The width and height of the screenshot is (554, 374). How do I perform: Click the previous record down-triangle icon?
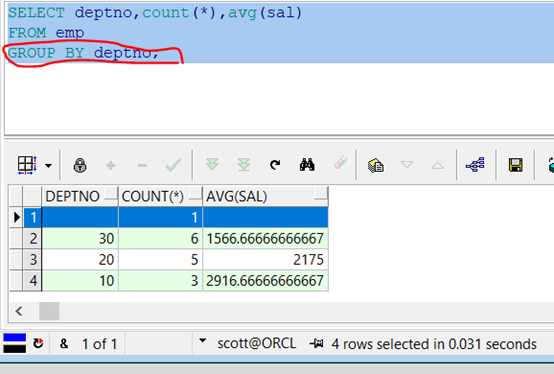pyautogui.click(x=407, y=165)
